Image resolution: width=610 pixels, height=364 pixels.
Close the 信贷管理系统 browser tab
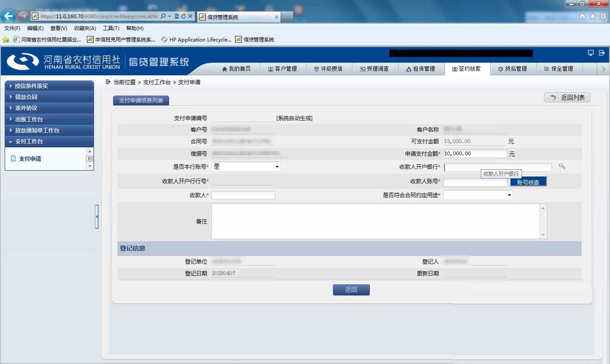click(x=277, y=17)
